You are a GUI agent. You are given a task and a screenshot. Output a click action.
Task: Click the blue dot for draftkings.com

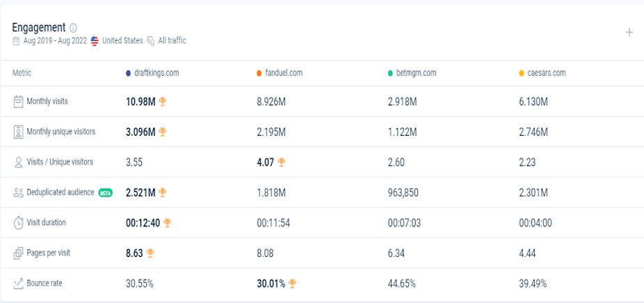tap(128, 73)
